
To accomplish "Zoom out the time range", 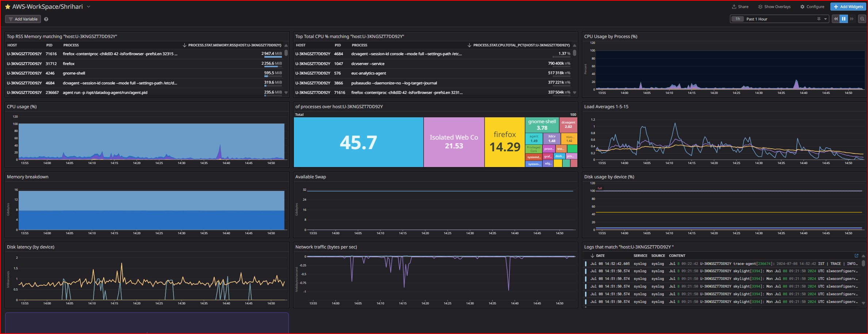I will click(862, 19).
